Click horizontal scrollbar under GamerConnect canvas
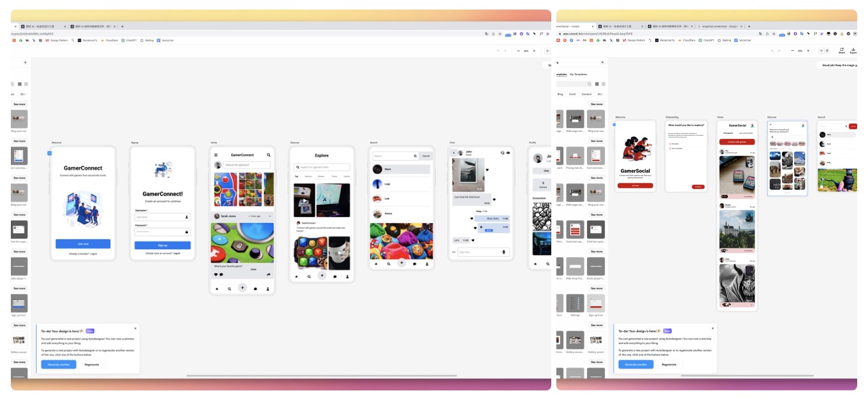Screen dimensions: 868x400 319,376
